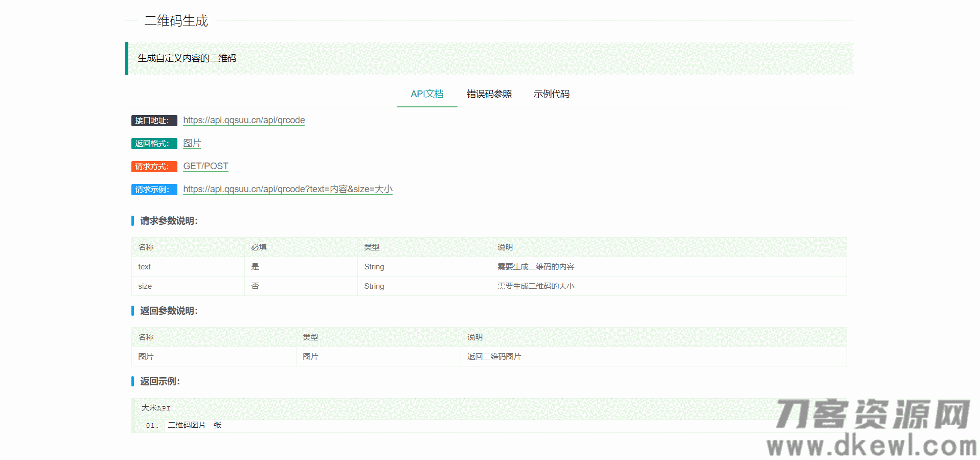
Task: Click the 二维码图片一张 example response line
Action: pos(194,425)
